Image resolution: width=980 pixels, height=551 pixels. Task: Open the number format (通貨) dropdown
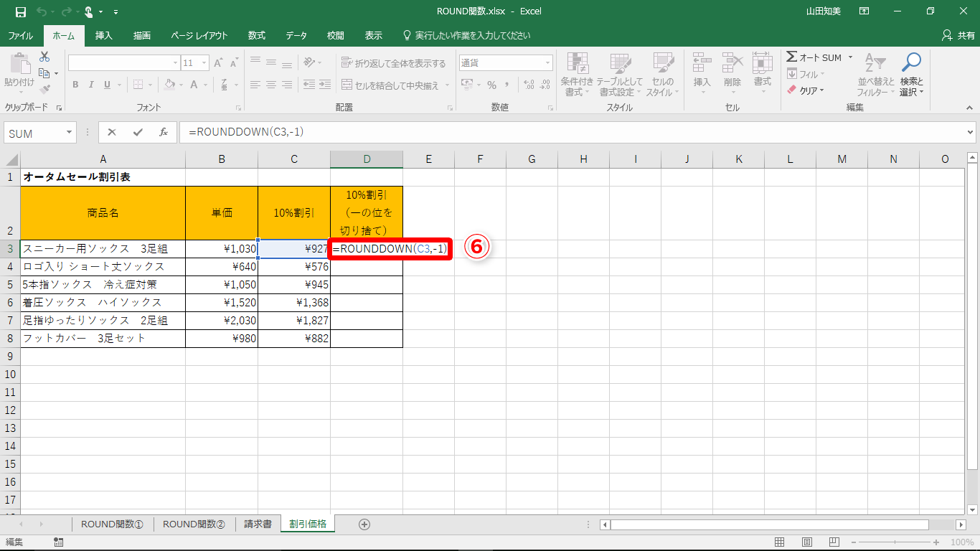pos(548,63)
